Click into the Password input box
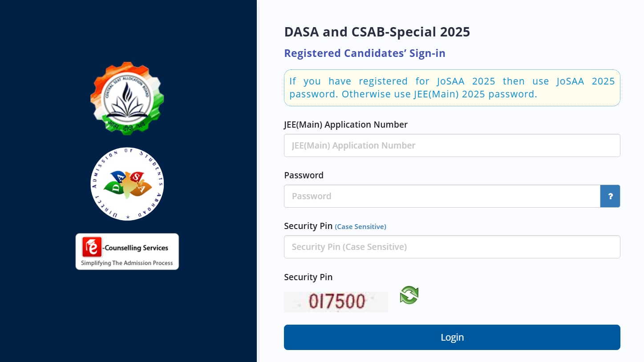The width and height of the screenshot is (644, 362). 442,196
